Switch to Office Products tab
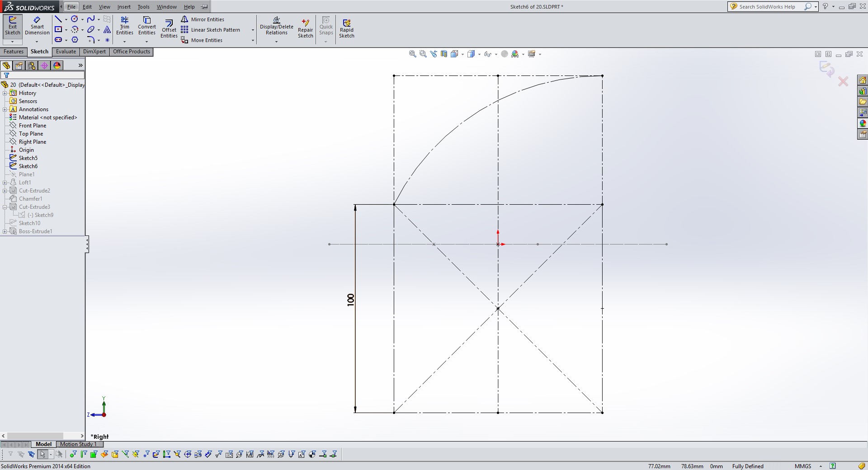868x470 pixels. coord(132,52)
